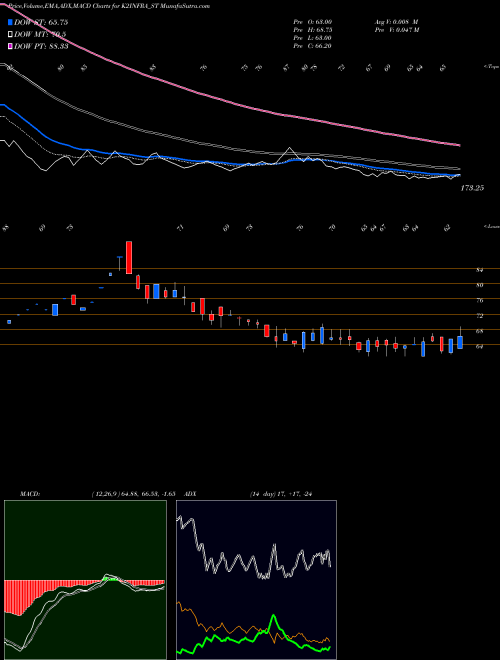Viewport: 500px width, 660px height.
Task: Click the tallest red candlestick
Action: click(129, 257)
